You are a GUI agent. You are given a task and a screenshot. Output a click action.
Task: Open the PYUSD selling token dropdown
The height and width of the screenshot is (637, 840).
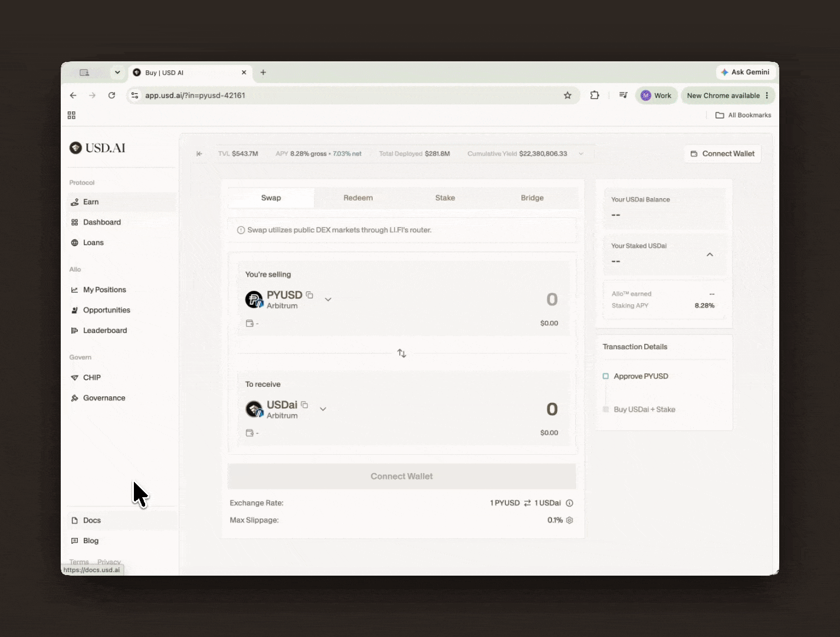328,300
